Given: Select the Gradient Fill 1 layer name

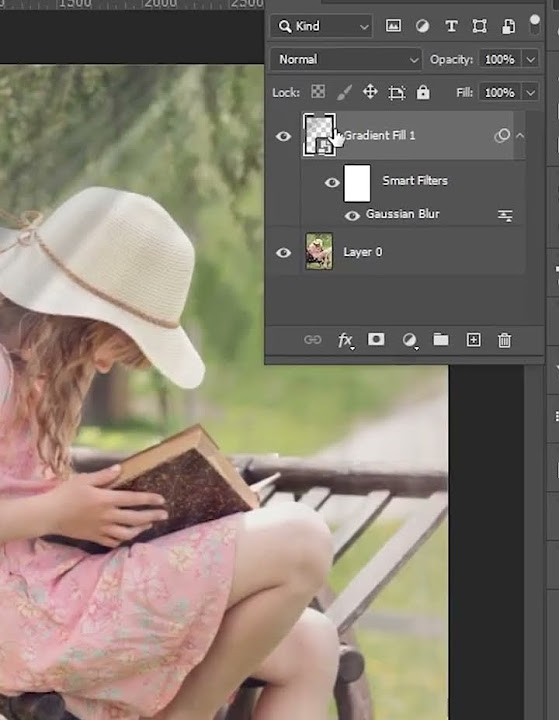Looking at the screenshot, I should (x=379, y=135).
